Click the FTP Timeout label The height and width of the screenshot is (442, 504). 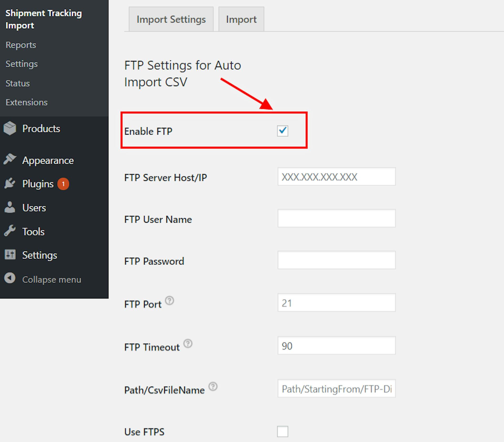pyautogui.click(x=152, y=347)
